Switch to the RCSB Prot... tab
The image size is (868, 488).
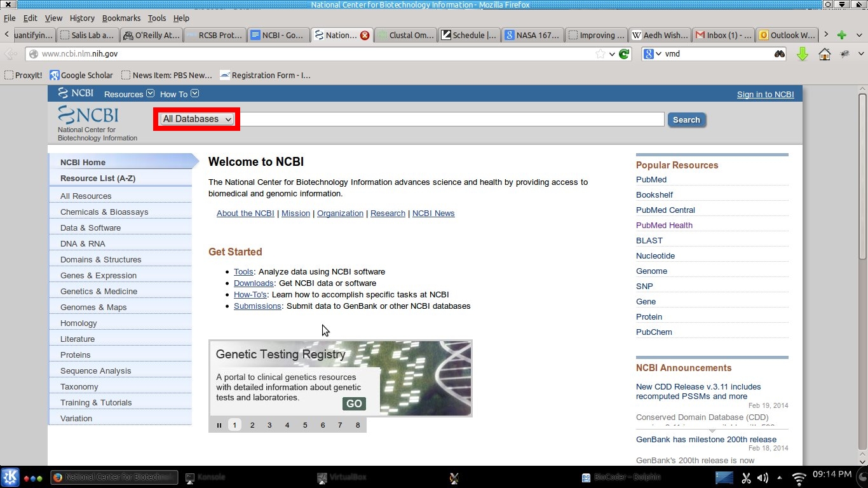(214, 36)
